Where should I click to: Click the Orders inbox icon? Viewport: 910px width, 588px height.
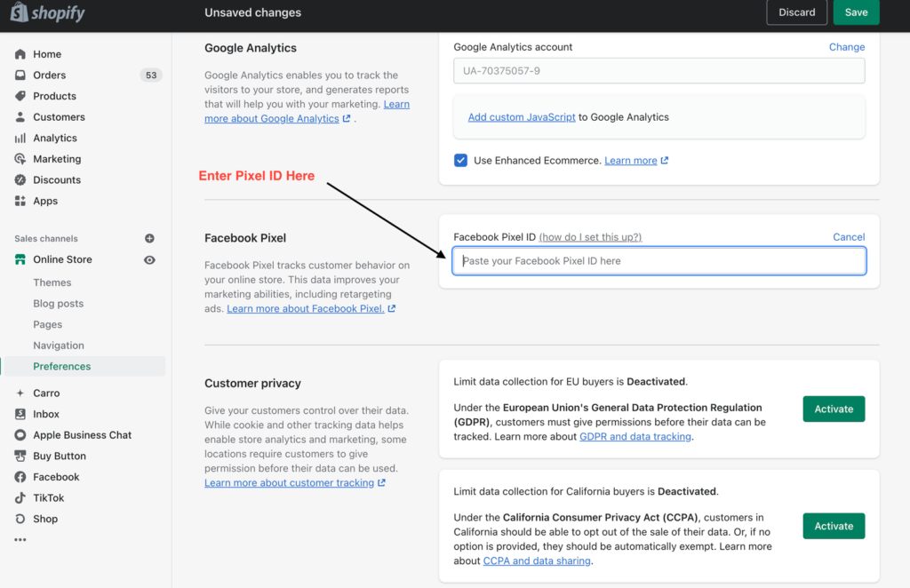20,75
